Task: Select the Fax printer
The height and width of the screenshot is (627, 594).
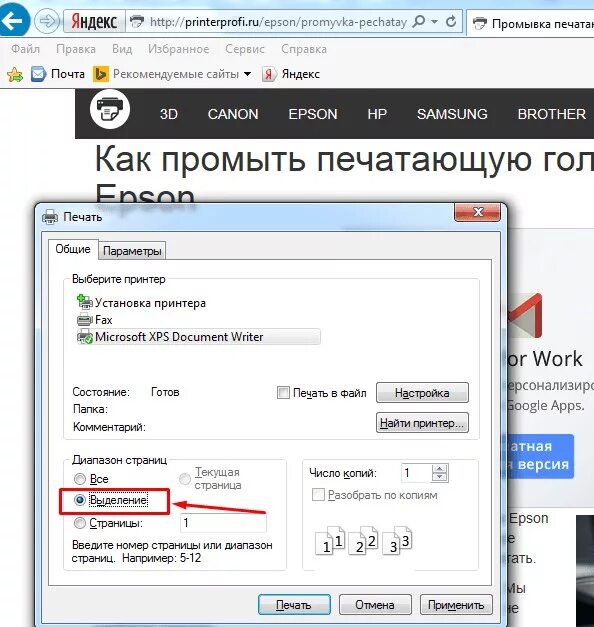Action: 94,320
